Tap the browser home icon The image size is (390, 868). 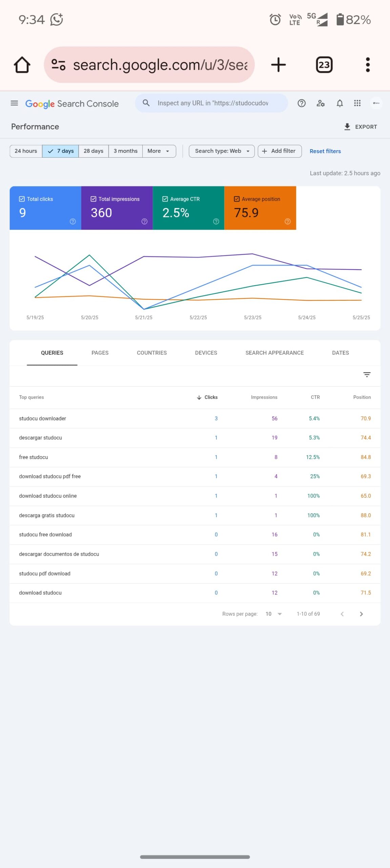[22, 64]
